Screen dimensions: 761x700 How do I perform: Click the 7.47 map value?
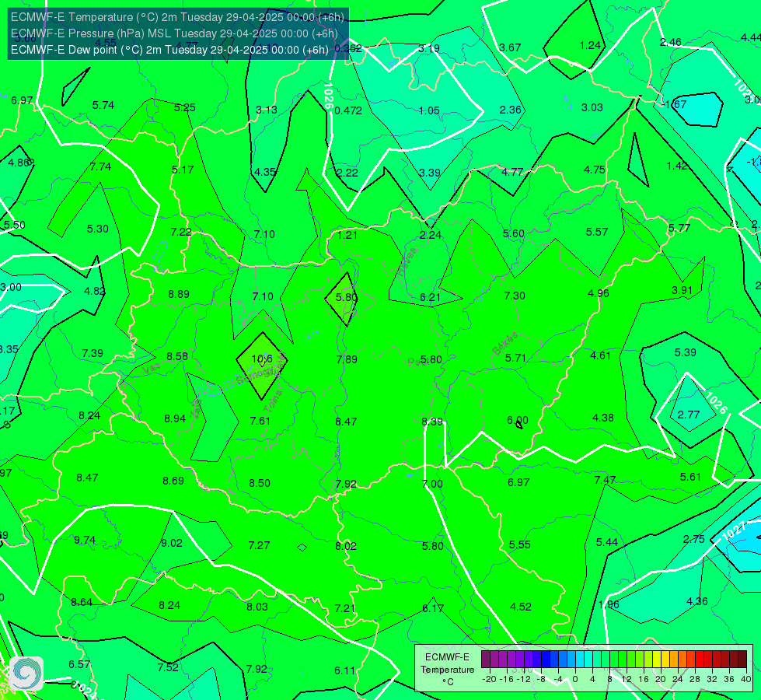[605, 480]
